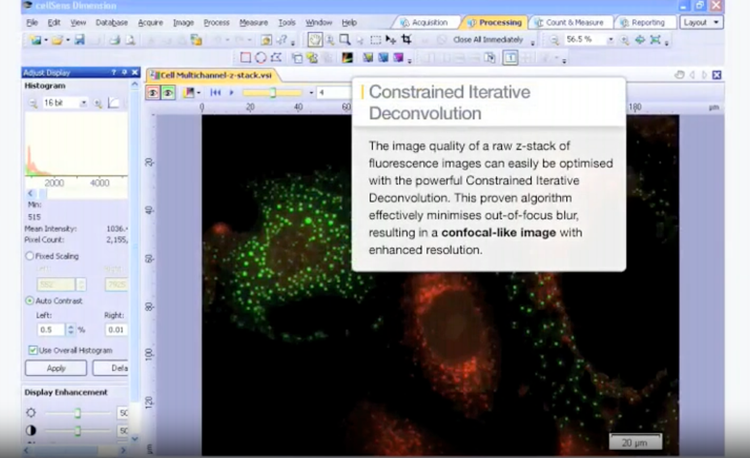
Task: Open the Measure menu
Action: pyautogui.click(x=253, y=22)
